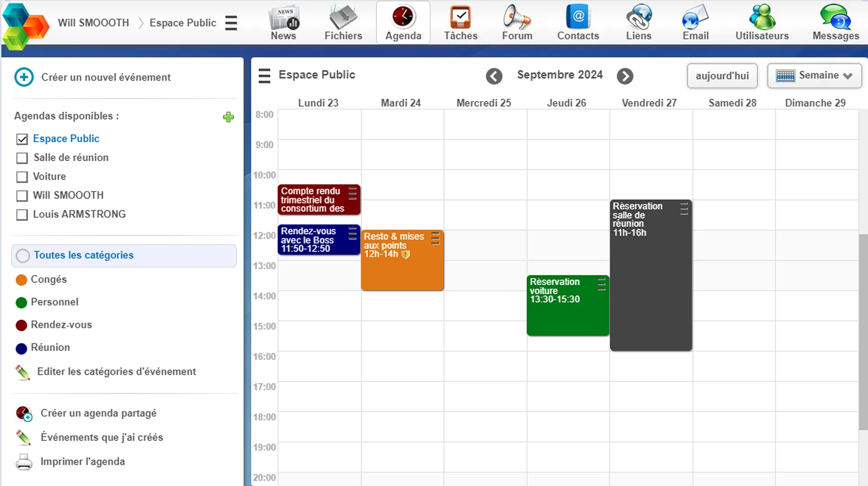868x486 pixels.
Task: Check the Will SMOOOTH agenda checkbox
Action: (x=22, y=196)
